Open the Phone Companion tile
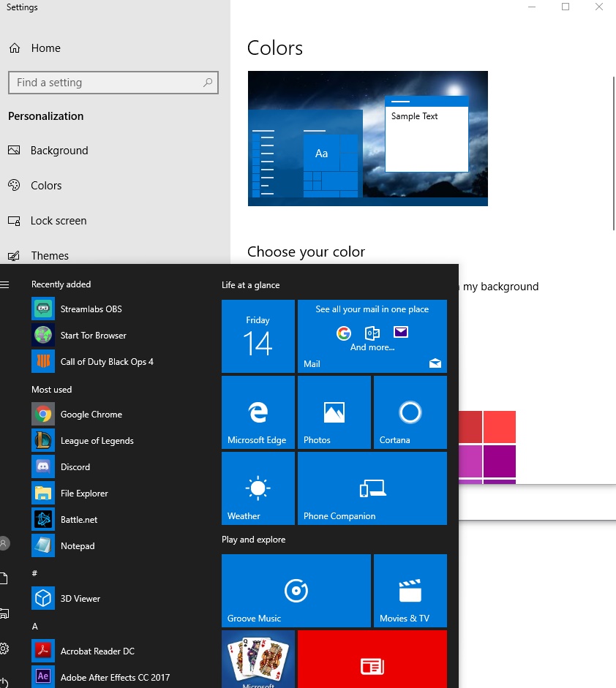Screen dimensions: 616x688 tap(372, 488)
